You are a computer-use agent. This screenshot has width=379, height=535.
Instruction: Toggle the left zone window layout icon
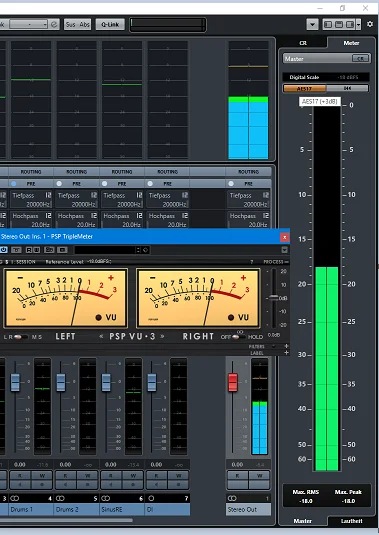(x=328, y=24)
